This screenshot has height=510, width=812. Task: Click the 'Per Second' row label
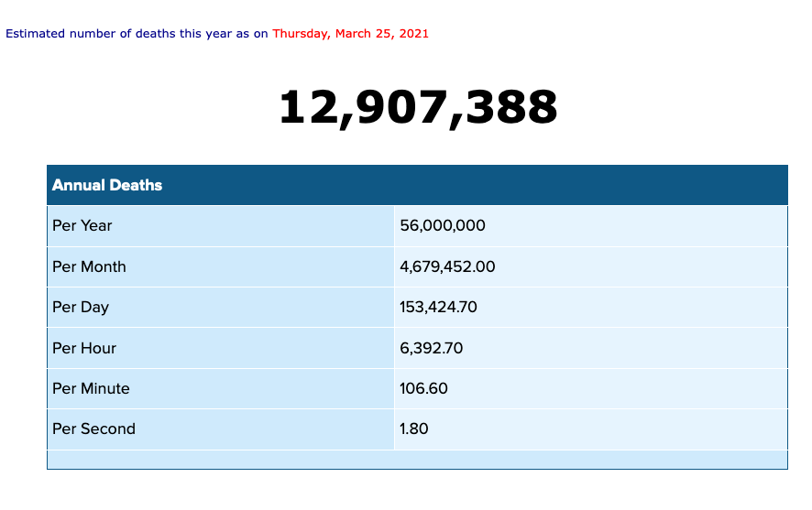93,429
